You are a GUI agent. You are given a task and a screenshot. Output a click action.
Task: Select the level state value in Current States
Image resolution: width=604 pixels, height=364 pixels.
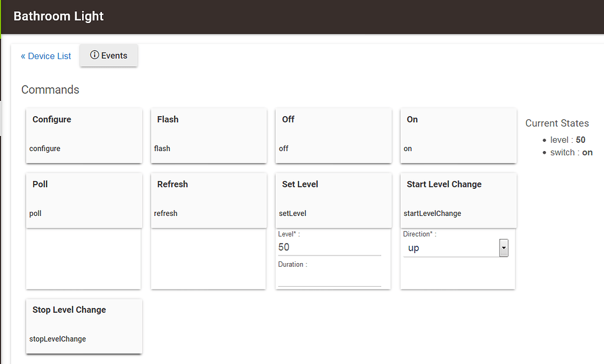580,140
